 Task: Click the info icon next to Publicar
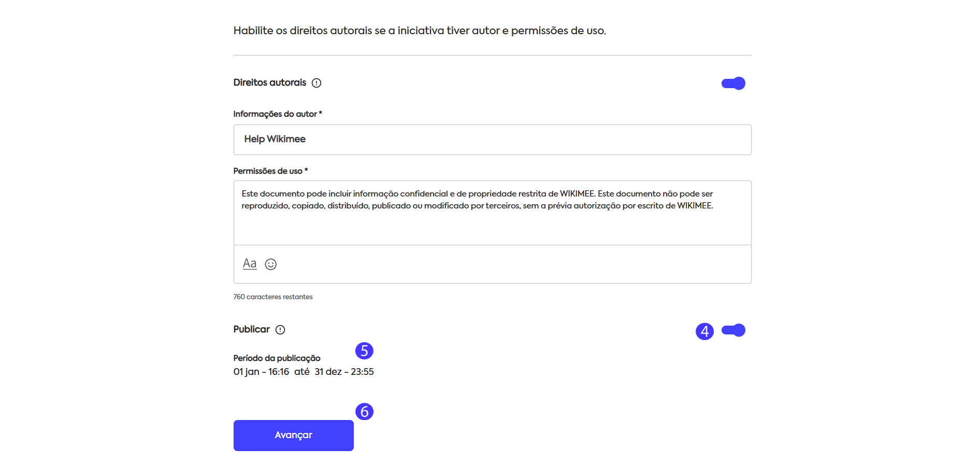point(280,330)
